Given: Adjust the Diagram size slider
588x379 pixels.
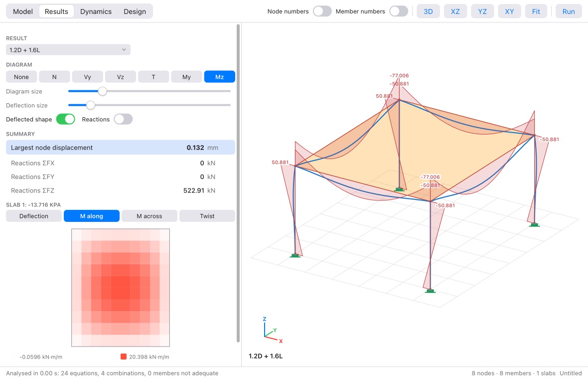Looking at the screenshot, I should tap(102, 91).
